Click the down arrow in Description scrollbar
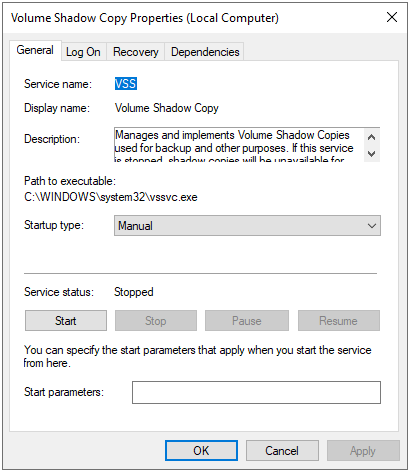 (372, 154)
